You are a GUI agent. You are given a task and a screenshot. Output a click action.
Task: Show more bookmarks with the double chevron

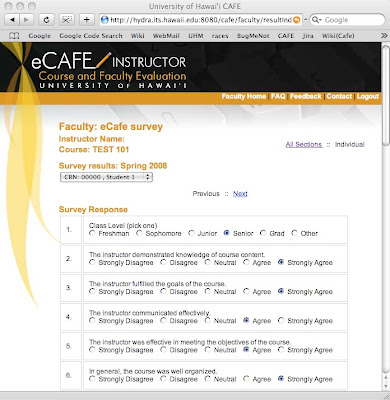(x=384, y=35)
